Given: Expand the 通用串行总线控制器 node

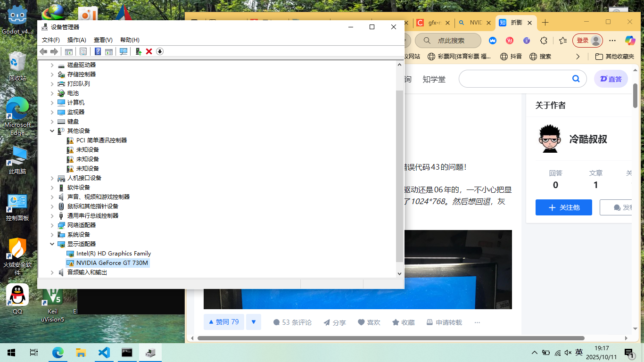Looking at the screenshot, I should [52, 216].
